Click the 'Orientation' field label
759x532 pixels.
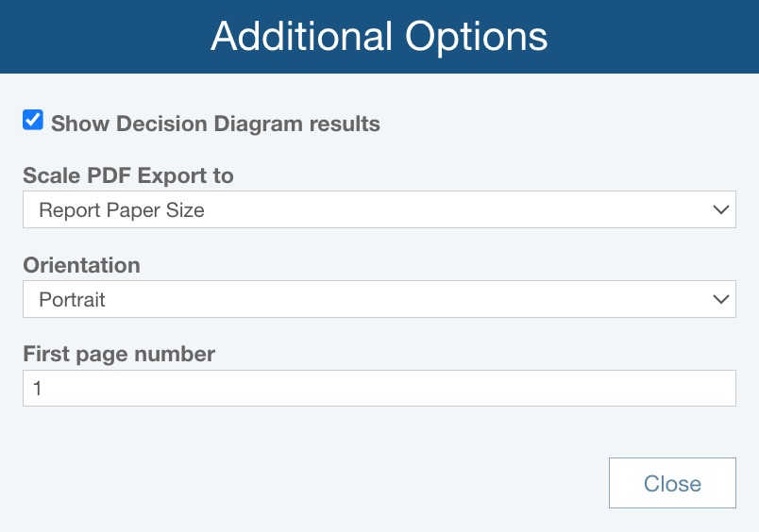81,265
